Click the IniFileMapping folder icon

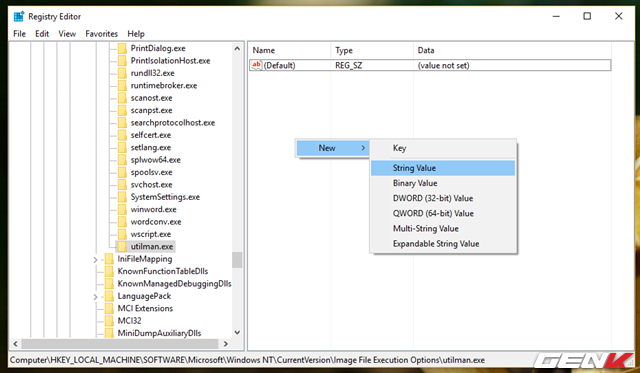(x=109, y=259)
